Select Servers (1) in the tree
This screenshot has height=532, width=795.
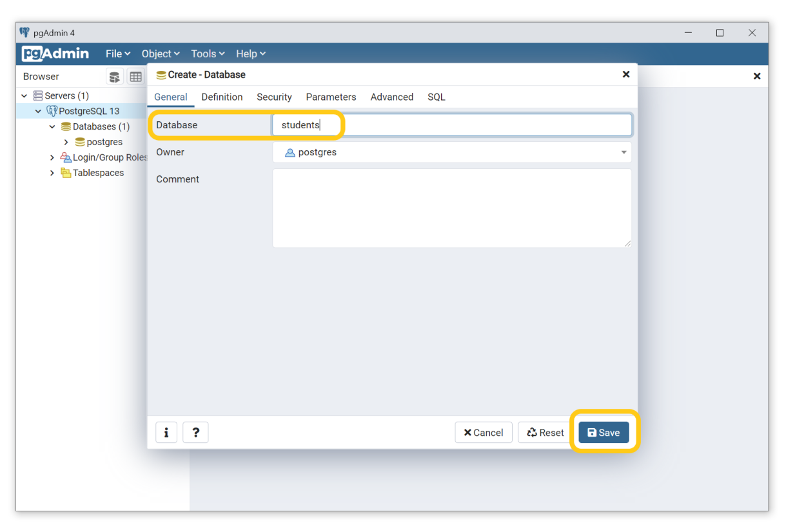(66, 95)
